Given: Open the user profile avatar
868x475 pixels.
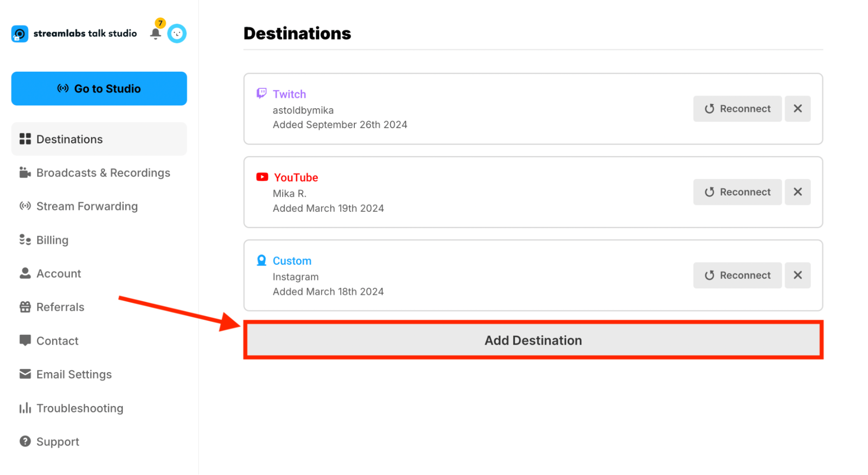Looking at the screenshot, I should click(177, 33).
